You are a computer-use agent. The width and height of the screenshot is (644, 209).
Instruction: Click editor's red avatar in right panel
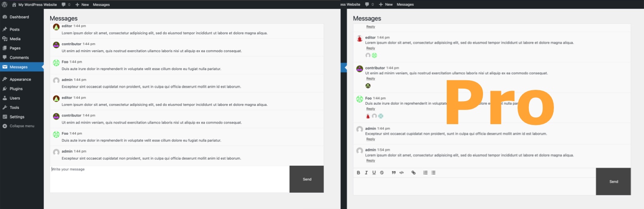[360, 38]
